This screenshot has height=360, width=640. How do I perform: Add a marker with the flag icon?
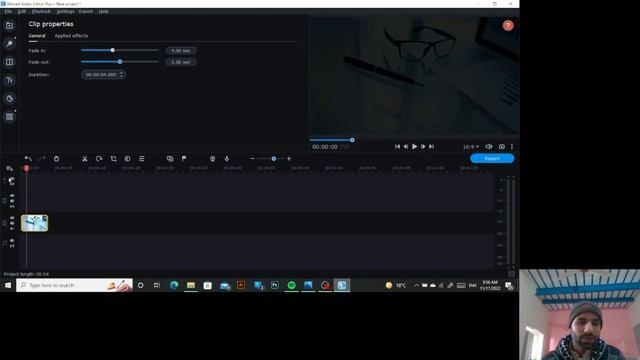coord(184,159)
